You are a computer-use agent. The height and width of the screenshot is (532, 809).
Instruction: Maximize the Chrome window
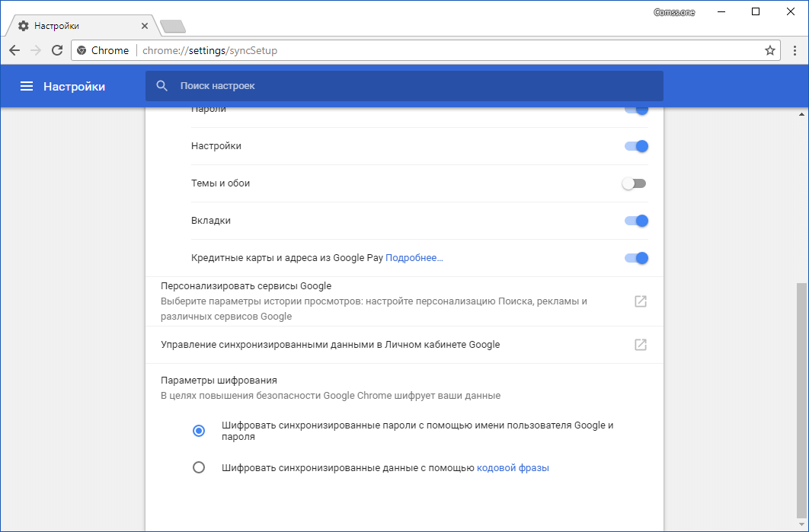coord(756,12)
